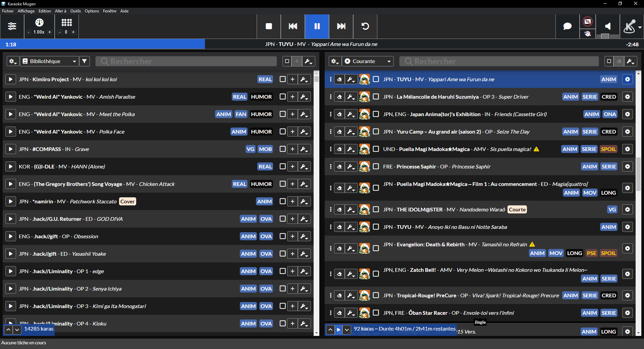Check the Grave song checkbox
The width and height of the screenshot is (644, 349).
pyautogui.click(x=283, y=149)
